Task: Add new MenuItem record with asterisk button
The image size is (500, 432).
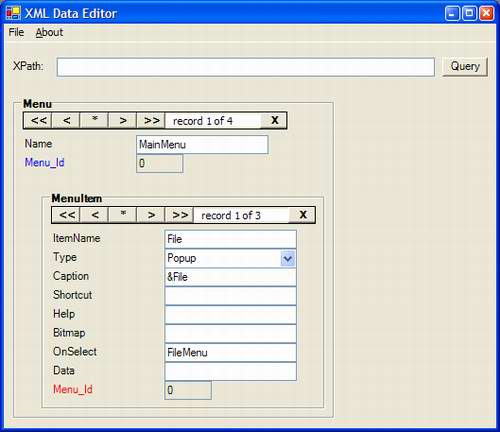Action: click(123, 215)
